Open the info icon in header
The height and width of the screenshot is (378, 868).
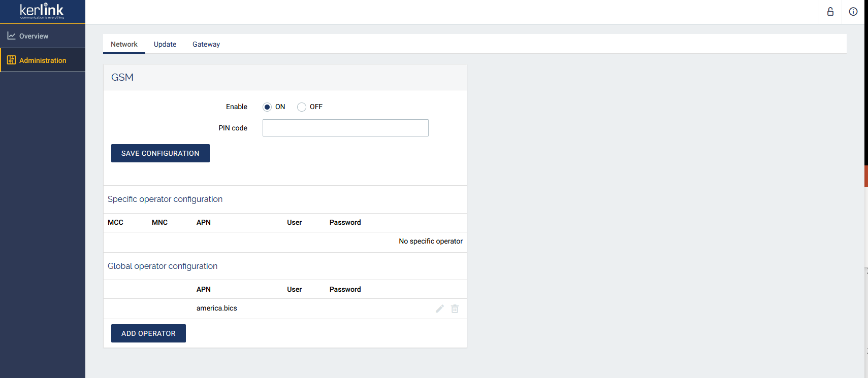853,12
